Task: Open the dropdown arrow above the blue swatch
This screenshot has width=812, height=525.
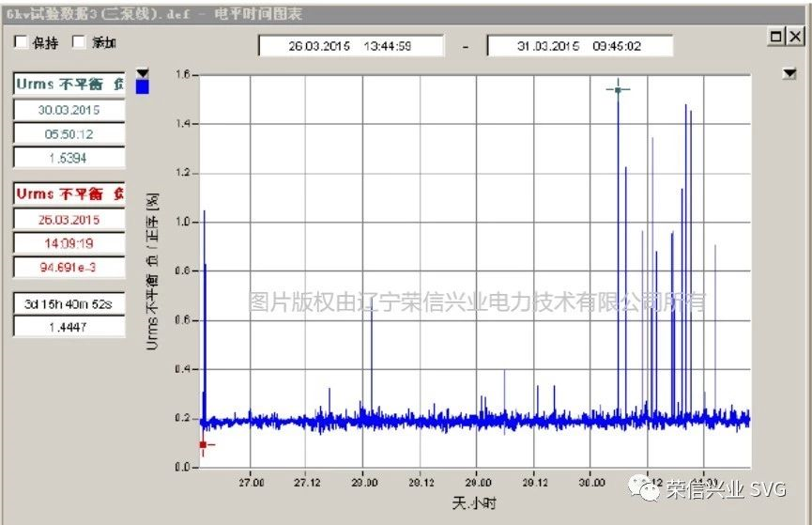Action: point(142,72)
